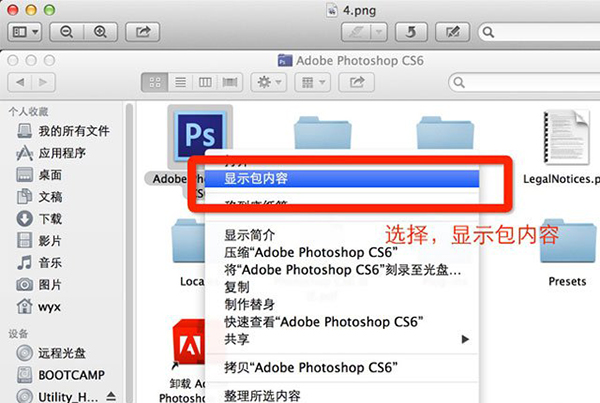Open 影片 in the sidebar
The height and width of the screenshot is (403, 600).
pyautogui.click(x=39, y=241)
